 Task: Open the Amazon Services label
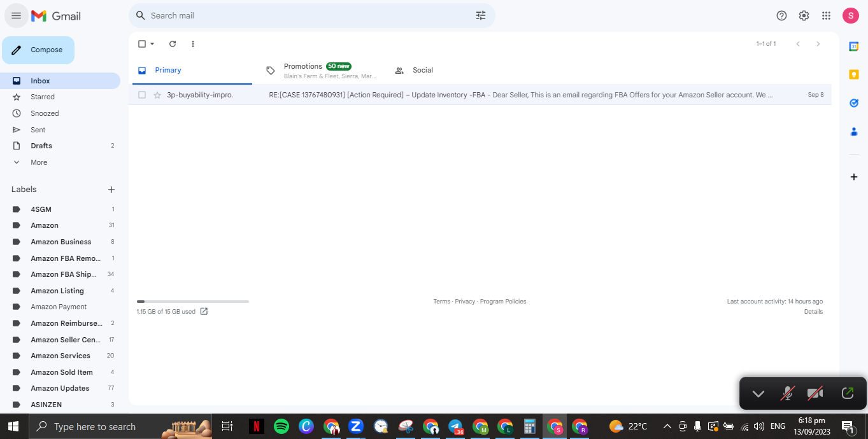tap(60, 356)
